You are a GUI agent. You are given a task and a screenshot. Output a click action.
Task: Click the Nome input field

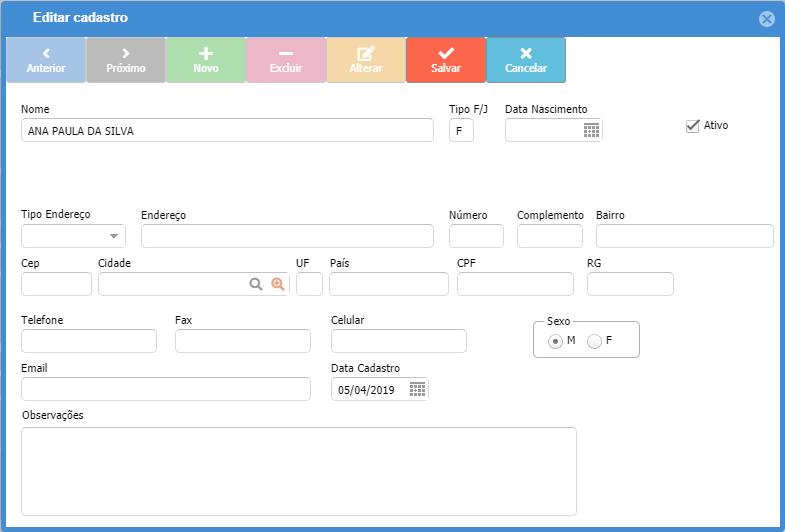[227, 130]
